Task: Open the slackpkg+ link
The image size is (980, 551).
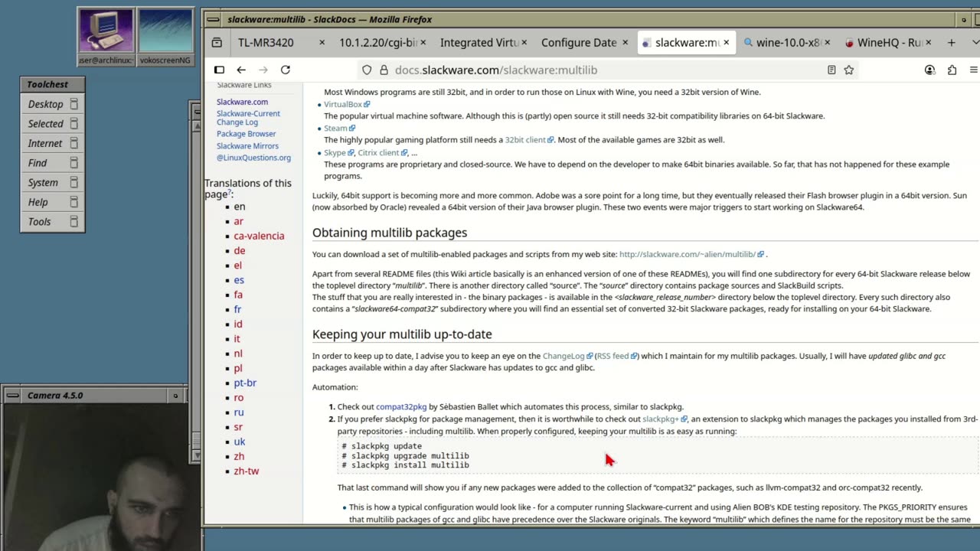Action: click(x=665, y=419)
